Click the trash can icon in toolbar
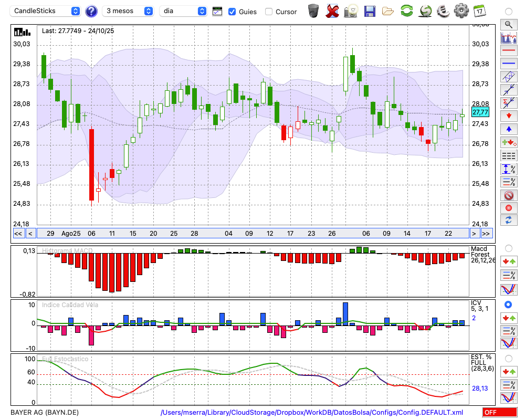The height and width of the screenshot is (420, 525). (313, 10)
